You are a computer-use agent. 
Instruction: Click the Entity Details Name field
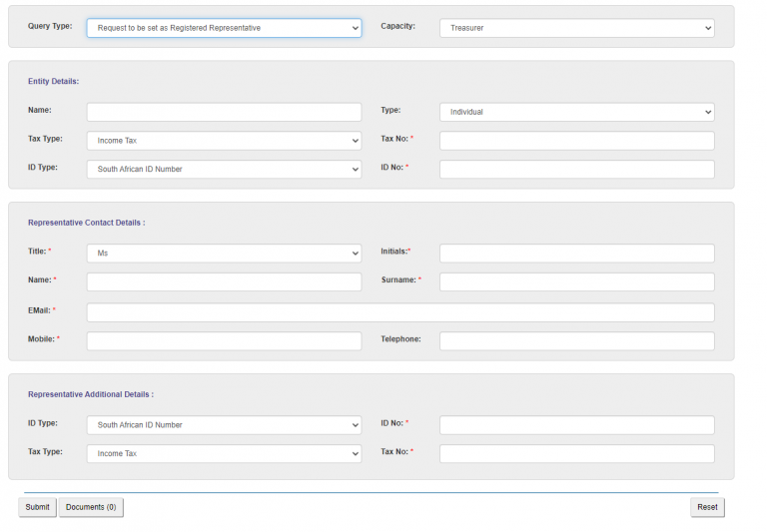224,112
